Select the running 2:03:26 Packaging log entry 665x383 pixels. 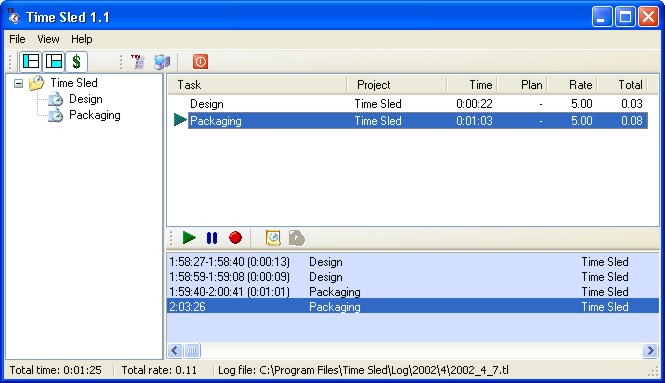point(413,307)
